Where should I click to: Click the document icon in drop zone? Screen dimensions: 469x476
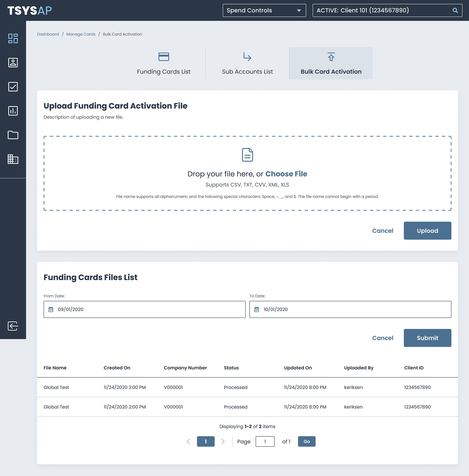coord(247,155)
